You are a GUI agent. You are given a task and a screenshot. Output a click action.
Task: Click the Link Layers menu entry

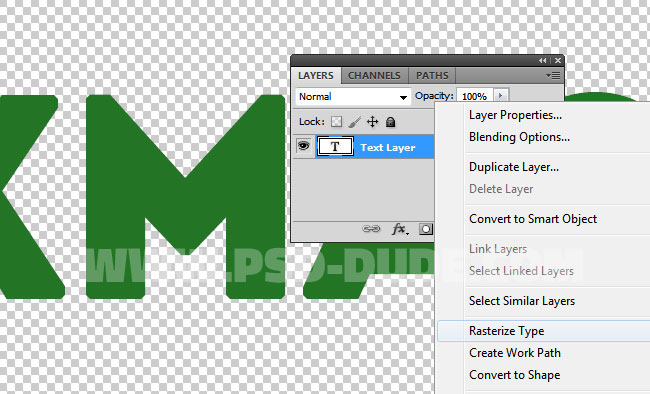tap(498, 248)
